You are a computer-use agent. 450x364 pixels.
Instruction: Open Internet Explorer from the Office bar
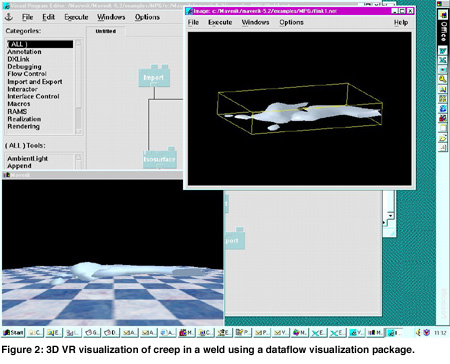pos(443,108)
